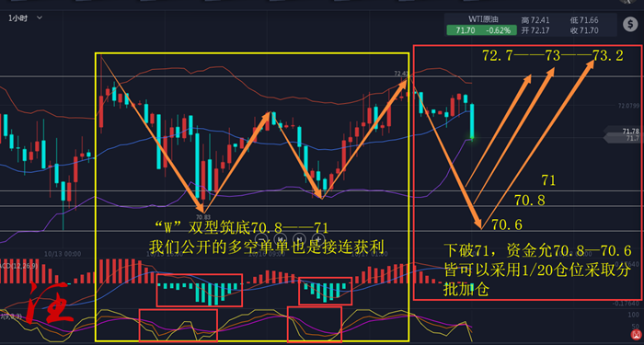The image size is (644, 345).
Task: Click the 71.78 price label on axis
Action: click(630, 132)
